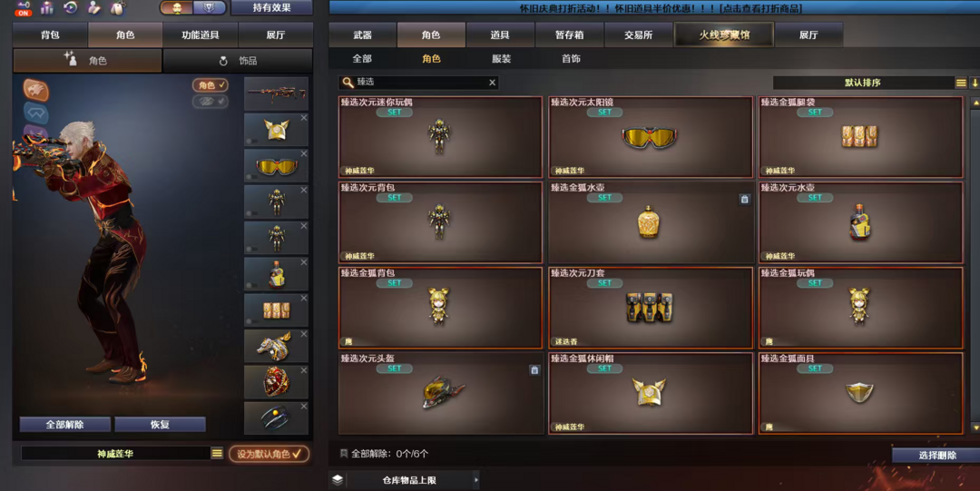The image size is (980, 491).
Task: Select the orange wolf emblem icon above character
Action: tap(35, 90)
